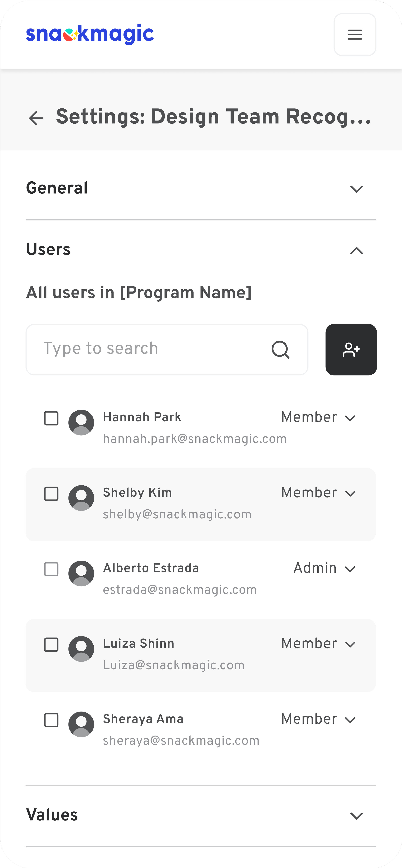Click sheraya@snackmagic.com email
This screenshot has height=868, width=402.
(x=181, y=741)
